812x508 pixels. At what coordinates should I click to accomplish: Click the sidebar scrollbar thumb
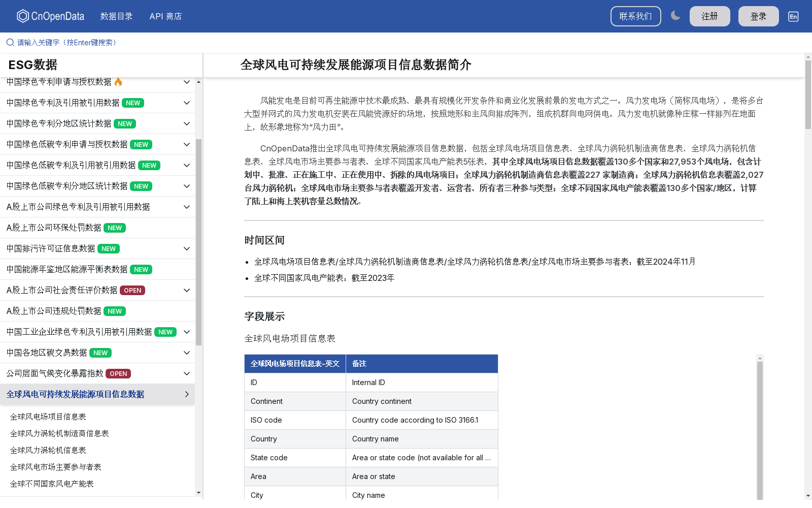(x=198, y=242)
